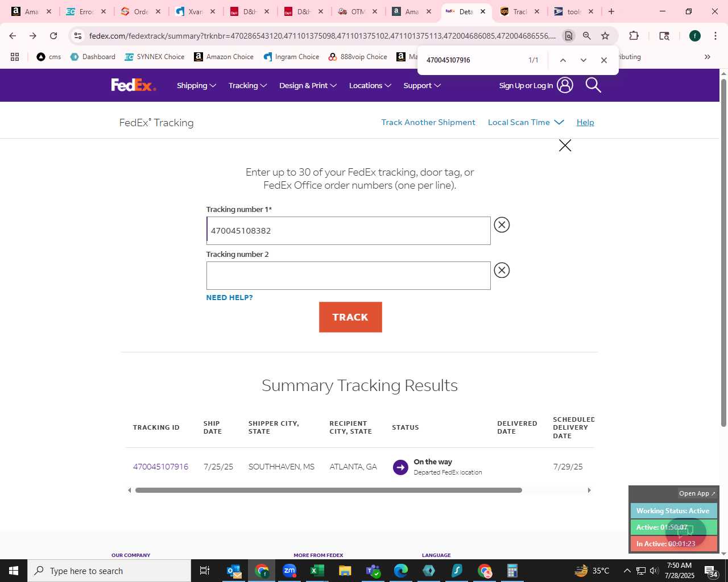Click Sign Up or Log In
Image resolution: width=728 pixels, height=582 pixels.
click(x=526, y=86)
